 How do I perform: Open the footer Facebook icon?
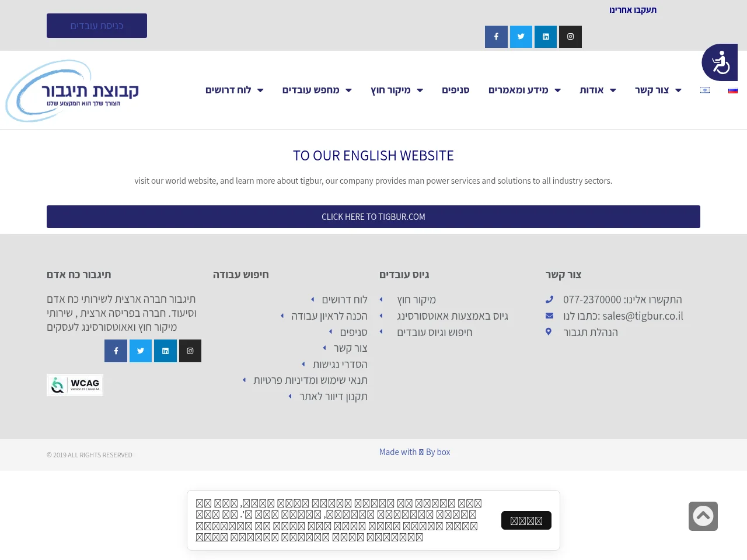[x=116, y=351]
